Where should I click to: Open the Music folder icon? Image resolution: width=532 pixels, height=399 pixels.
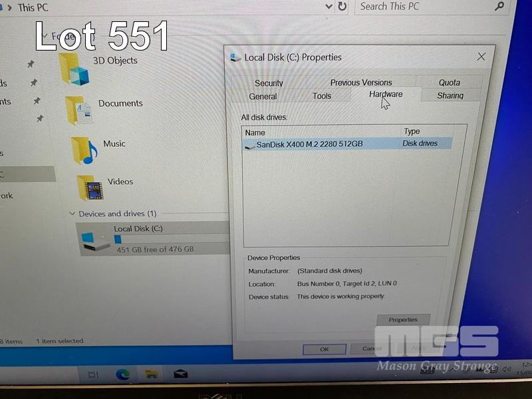pos(84,150)
